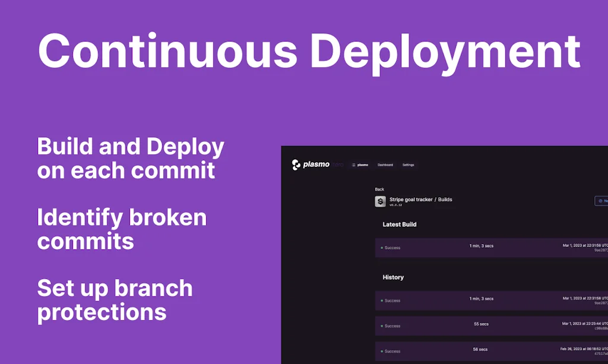Switch to the Dashboard tab
Viewport: 608px width, 364px height.
coord(385,164)
